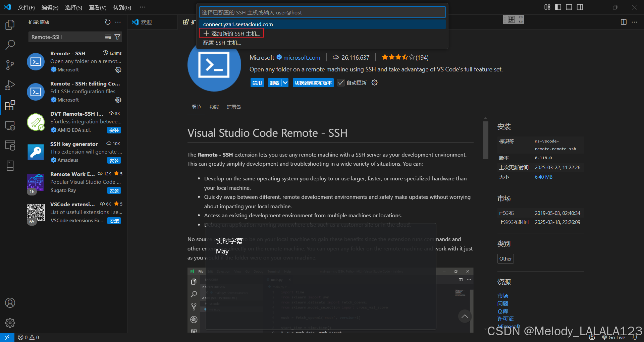Open the collapsed menu ellipsis in title bar
Screen dimensions: 644x342
[x=143, y=7]
